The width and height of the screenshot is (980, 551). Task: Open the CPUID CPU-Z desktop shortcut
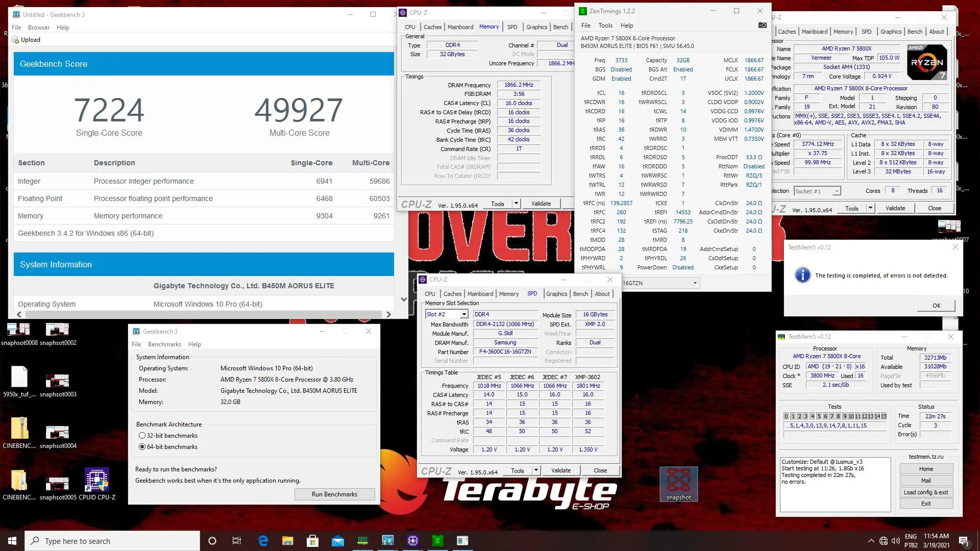click(97, 484)
